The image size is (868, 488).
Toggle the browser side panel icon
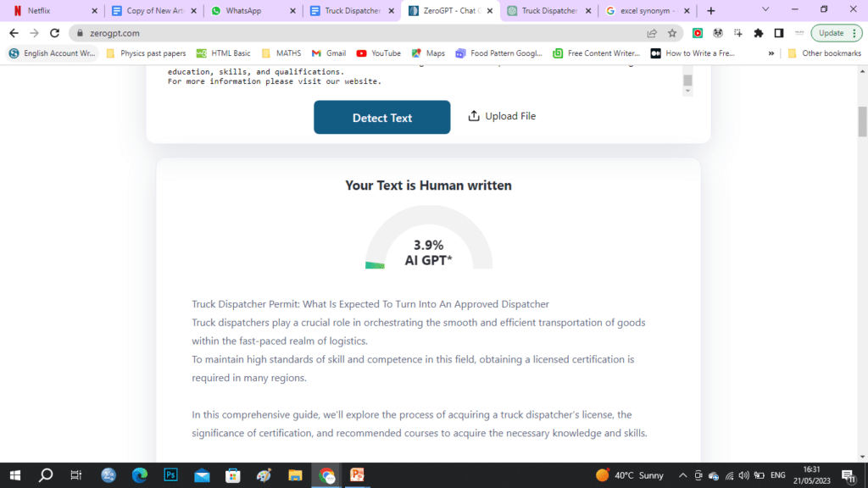coord(779,33)
